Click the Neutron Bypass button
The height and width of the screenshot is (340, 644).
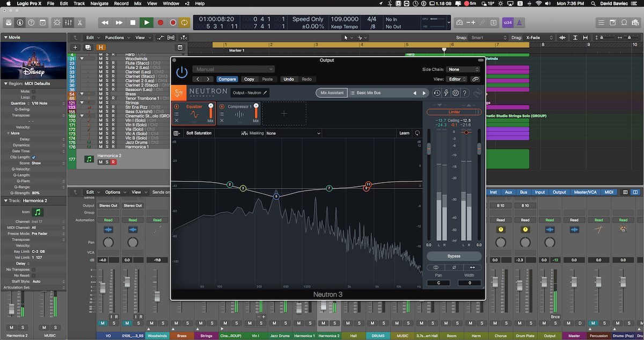[x=454, y=256]
